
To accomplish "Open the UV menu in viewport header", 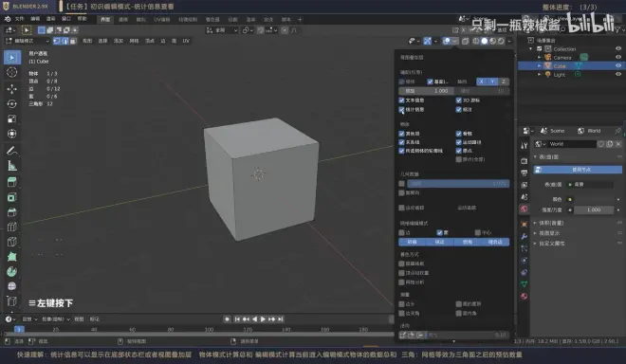I will coord(186,41).
